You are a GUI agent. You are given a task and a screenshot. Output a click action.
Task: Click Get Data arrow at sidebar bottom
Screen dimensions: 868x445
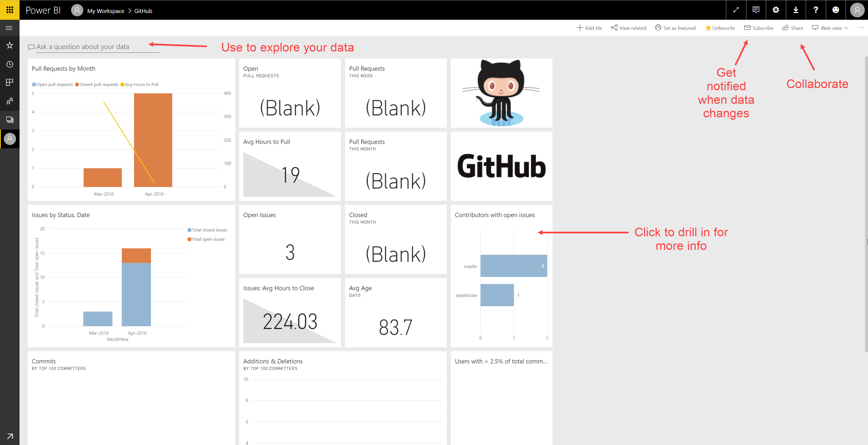10,436
